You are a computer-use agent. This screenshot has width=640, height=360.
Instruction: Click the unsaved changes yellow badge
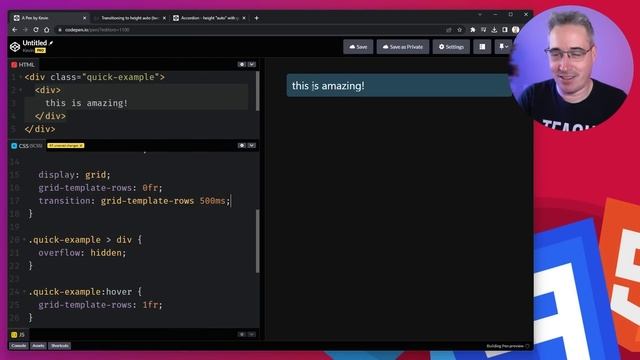[x=66, y=146]
